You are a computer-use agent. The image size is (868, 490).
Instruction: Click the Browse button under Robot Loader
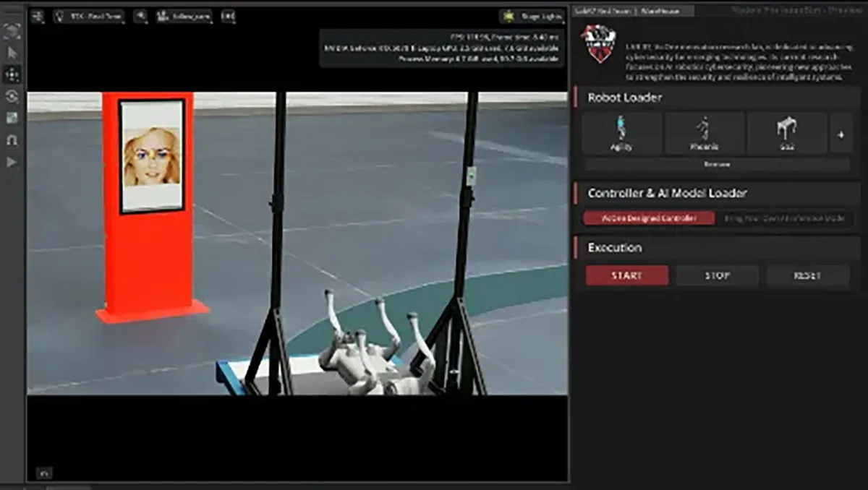pyautogui.click(x=717, y=164)
